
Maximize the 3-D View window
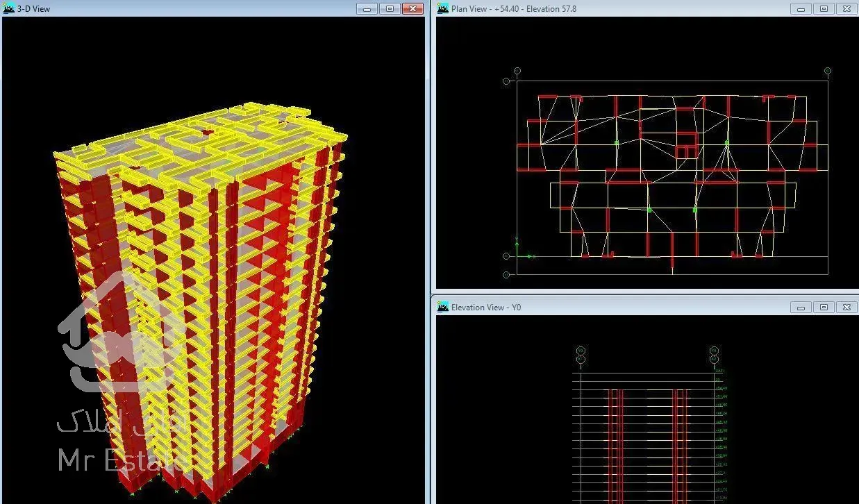(390, 9)
